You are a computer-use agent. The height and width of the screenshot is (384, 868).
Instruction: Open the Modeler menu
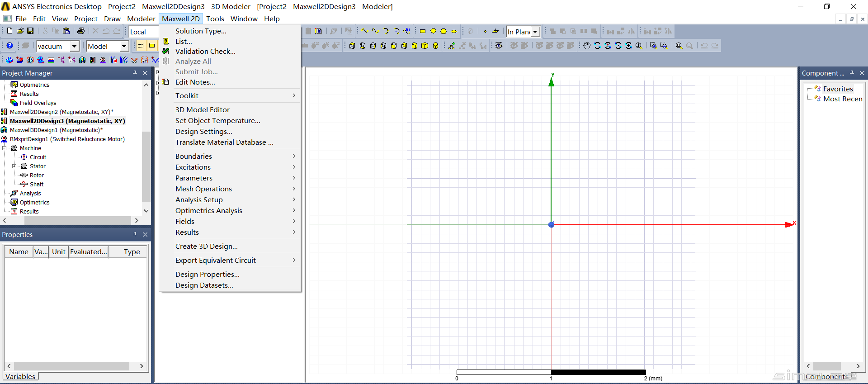click(x=141, y=19)
